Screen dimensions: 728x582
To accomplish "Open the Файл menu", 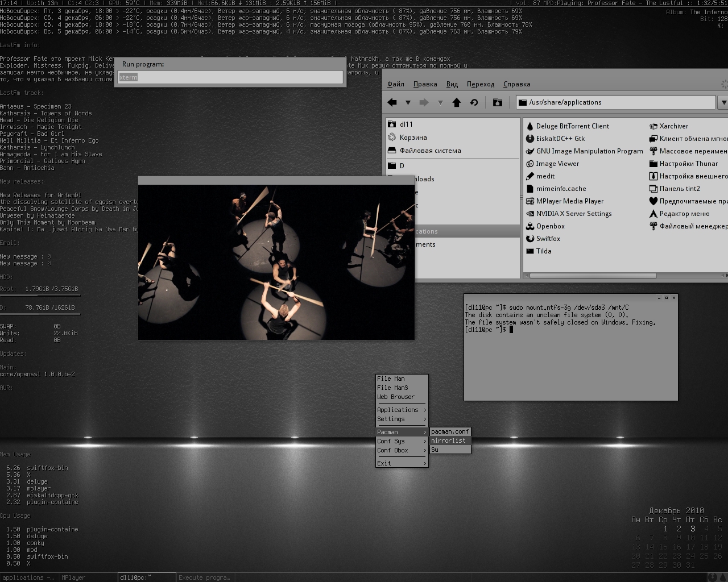I will coord(396,84).
